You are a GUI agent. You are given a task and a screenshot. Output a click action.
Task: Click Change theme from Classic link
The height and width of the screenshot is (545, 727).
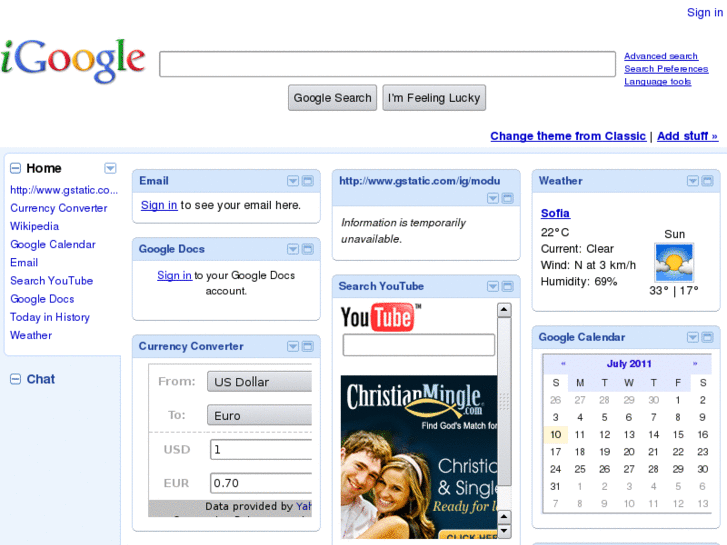(x=568, y=136)
